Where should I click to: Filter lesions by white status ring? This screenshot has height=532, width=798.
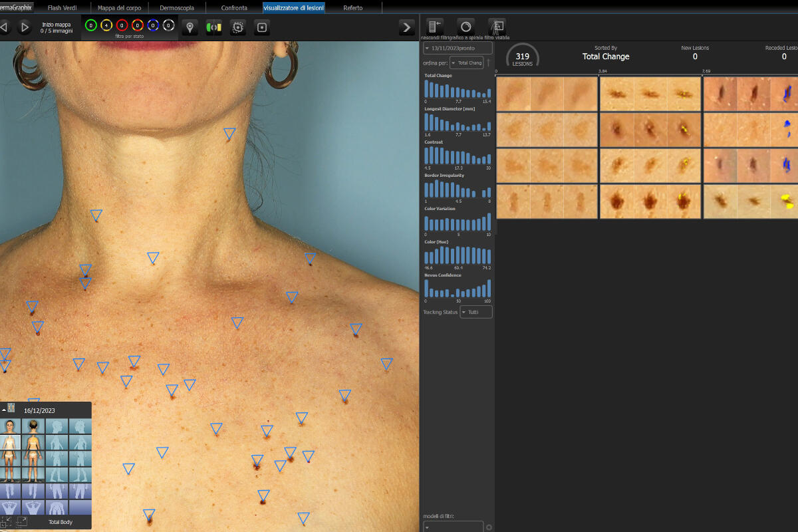[168, 26]
